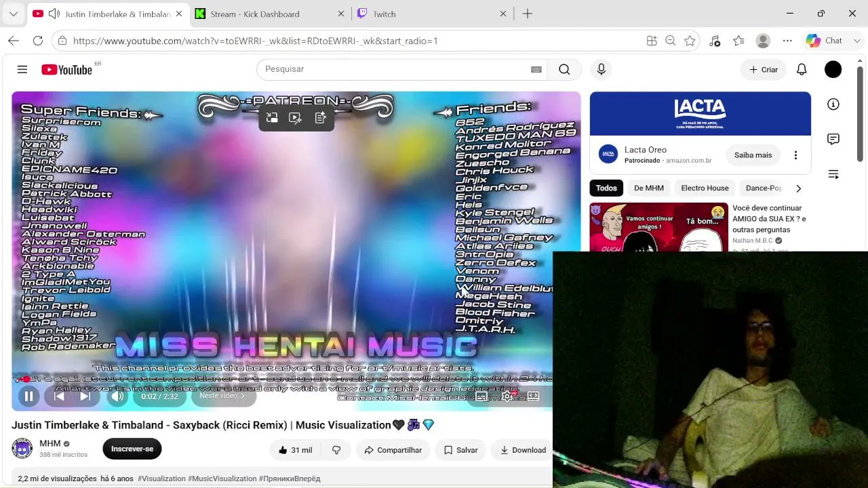
Task: Toggle subtitles in the video player
Action: click(481, 396)
